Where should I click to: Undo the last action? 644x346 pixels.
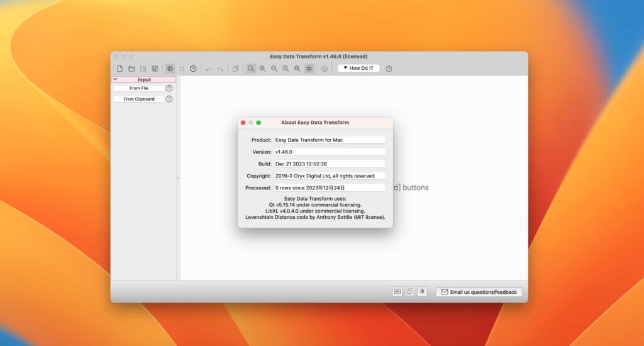click(x=209, y=69)
